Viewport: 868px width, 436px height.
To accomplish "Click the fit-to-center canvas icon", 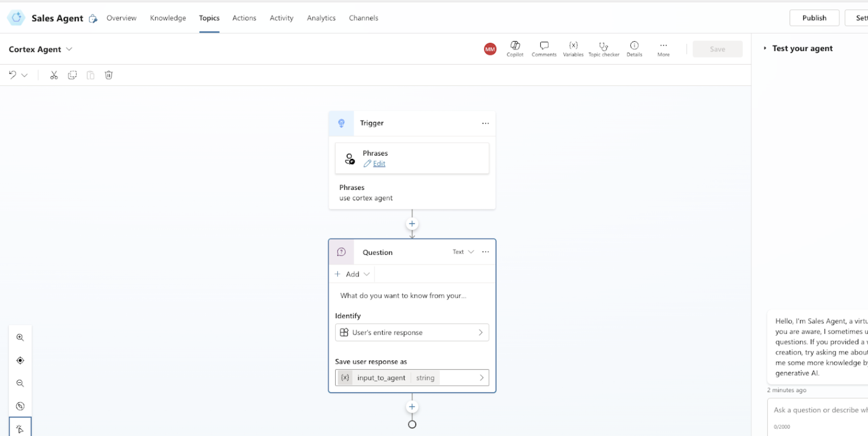I will [x=20, y=360].
